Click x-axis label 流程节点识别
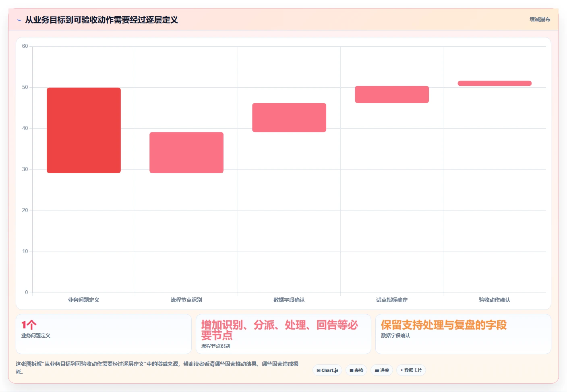This screenshot has height=392, width=567. pyautogui.click(x=186, y=300)
